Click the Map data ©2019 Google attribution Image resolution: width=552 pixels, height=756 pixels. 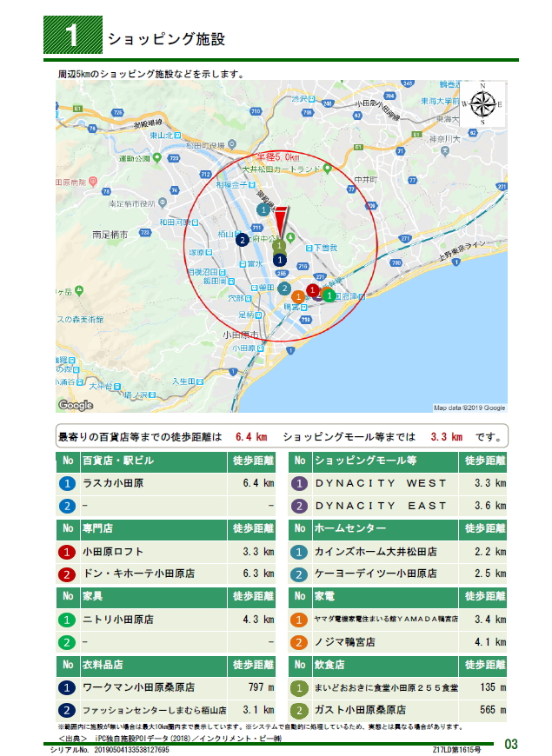click(x=469, y=408)
